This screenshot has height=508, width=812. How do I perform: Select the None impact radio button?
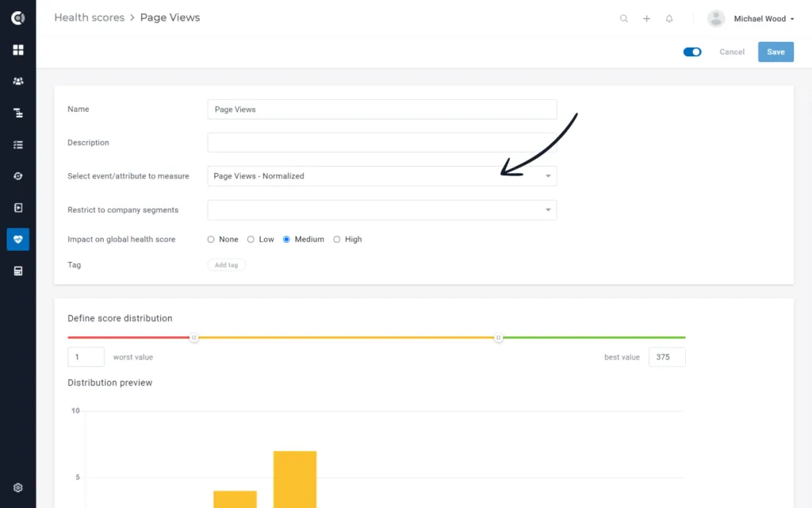point(211,240)
